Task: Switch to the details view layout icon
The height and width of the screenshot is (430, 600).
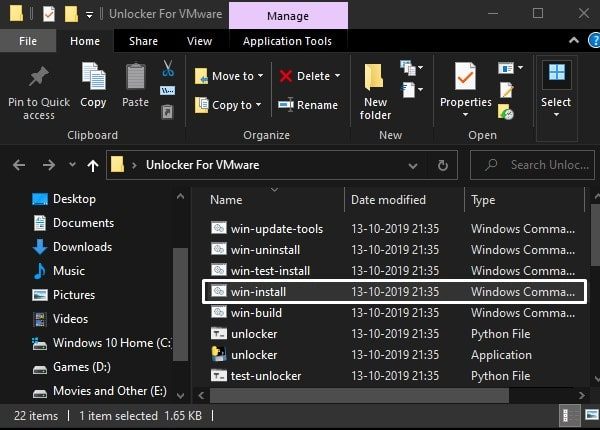Action: point(569,415)
